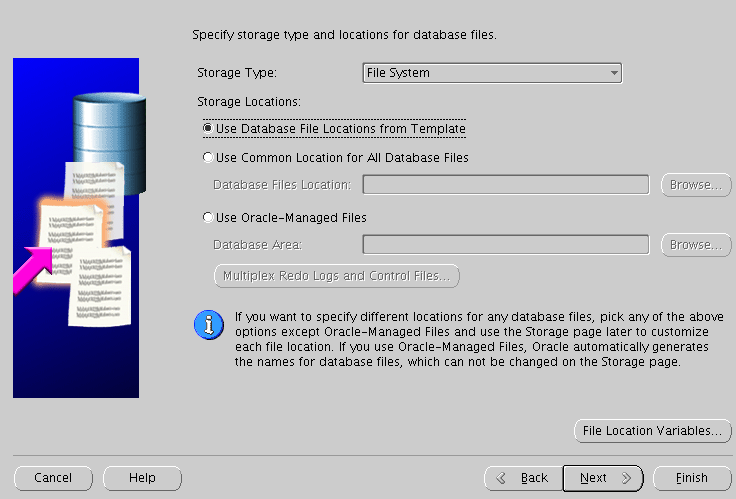The image size is (736, 499).
Task: Browse for Database Files Location
Action: (696, 184)
